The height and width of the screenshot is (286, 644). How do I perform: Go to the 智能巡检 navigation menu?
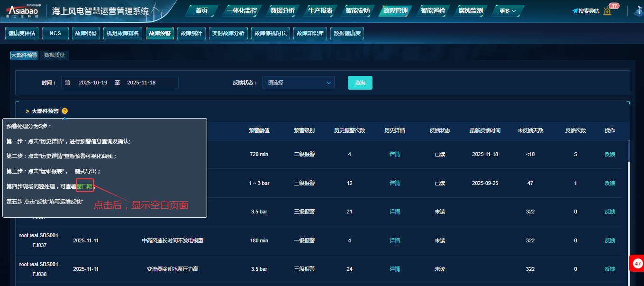click(433, 10)
